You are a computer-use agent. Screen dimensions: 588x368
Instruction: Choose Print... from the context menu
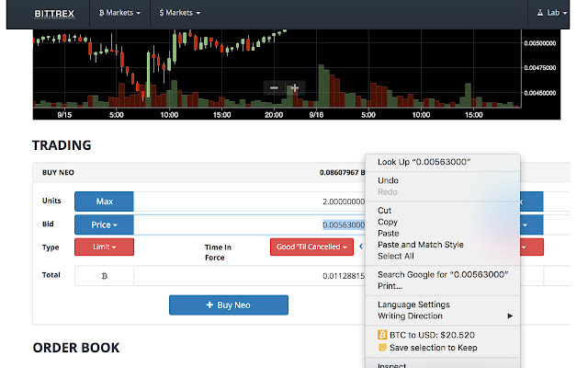pos(443,286)
